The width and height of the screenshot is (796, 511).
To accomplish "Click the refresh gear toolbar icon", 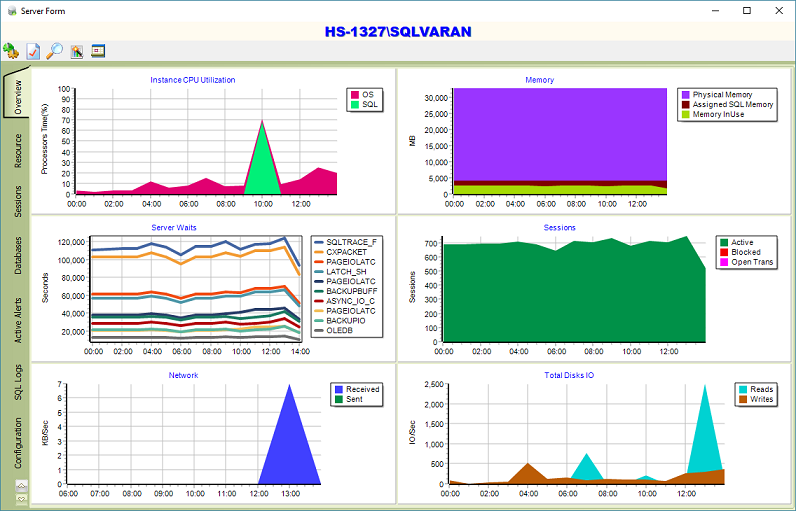I will [x=11, y=50].
